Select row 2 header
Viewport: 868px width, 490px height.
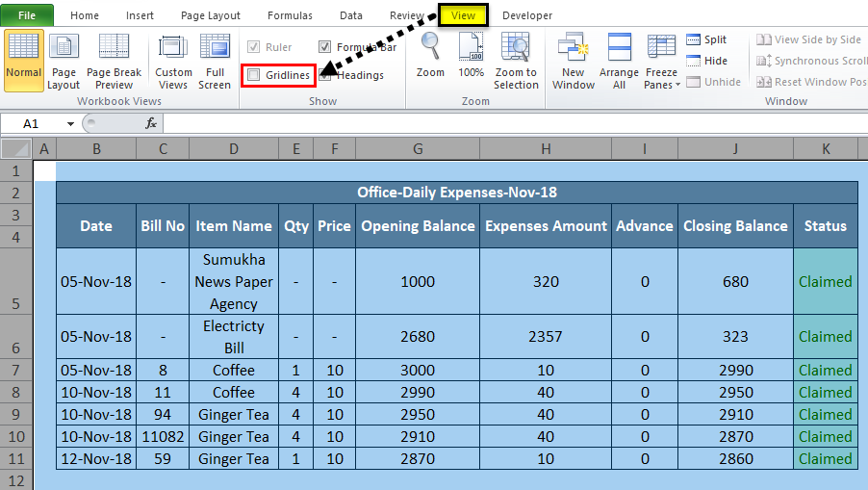pos(16,193)
